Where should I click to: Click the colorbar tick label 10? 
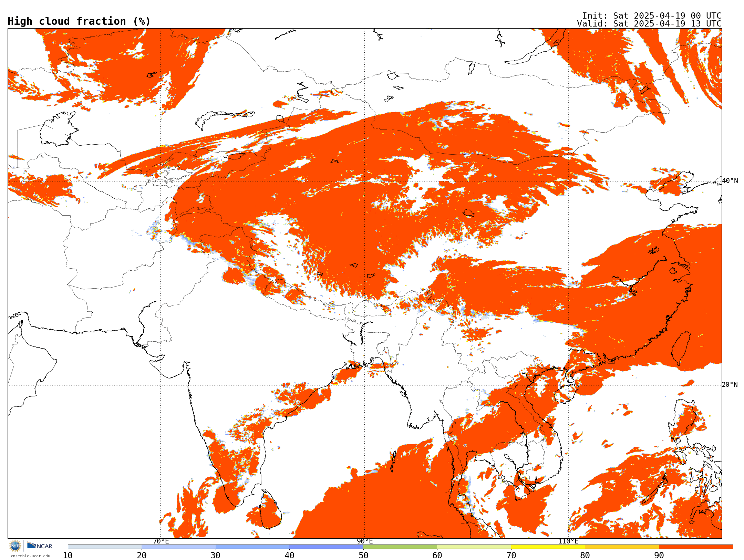pos(68,555)
